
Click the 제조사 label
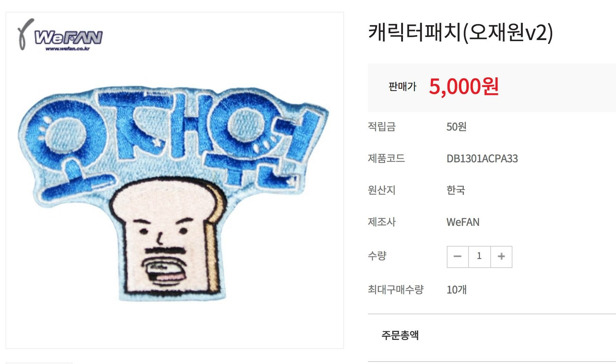(382, 222)
